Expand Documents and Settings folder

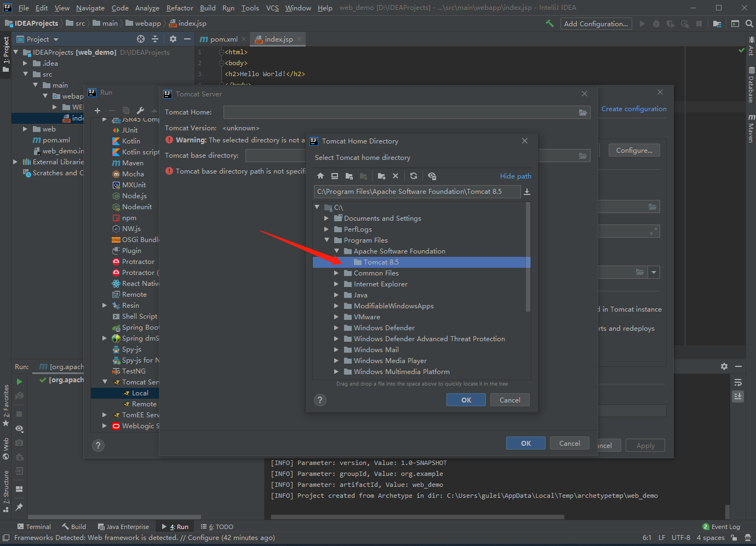(327, 218)
